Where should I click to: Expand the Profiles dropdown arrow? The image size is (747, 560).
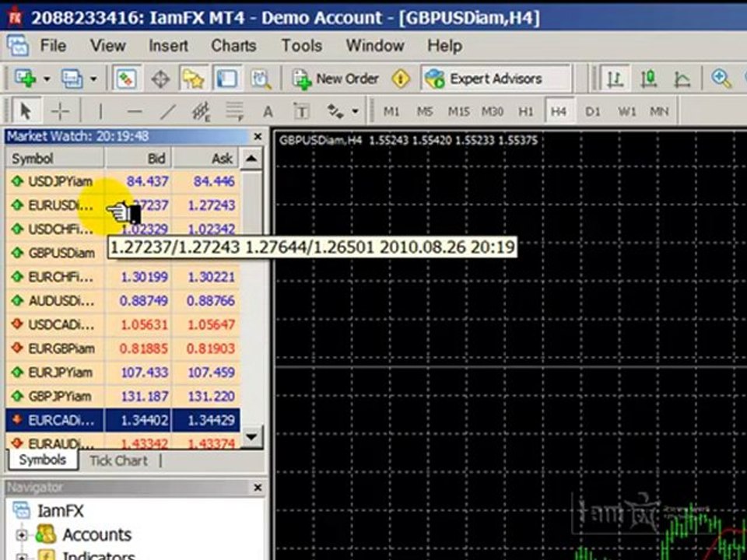pyautogui.click(x=93, y=79)
